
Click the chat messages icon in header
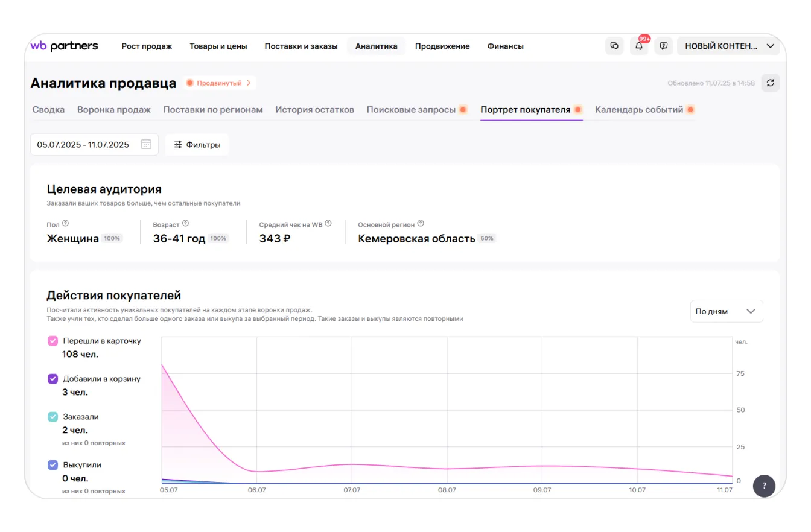(614, 46)
